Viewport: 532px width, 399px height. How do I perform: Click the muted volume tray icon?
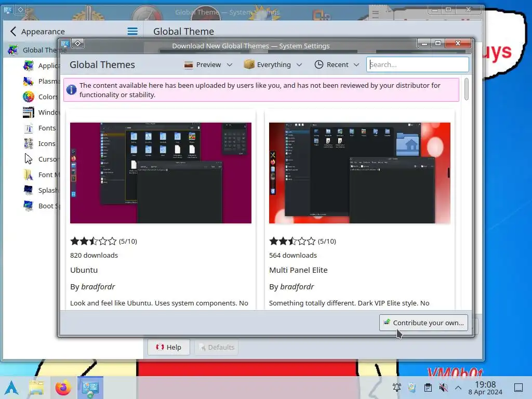point(443,387)
